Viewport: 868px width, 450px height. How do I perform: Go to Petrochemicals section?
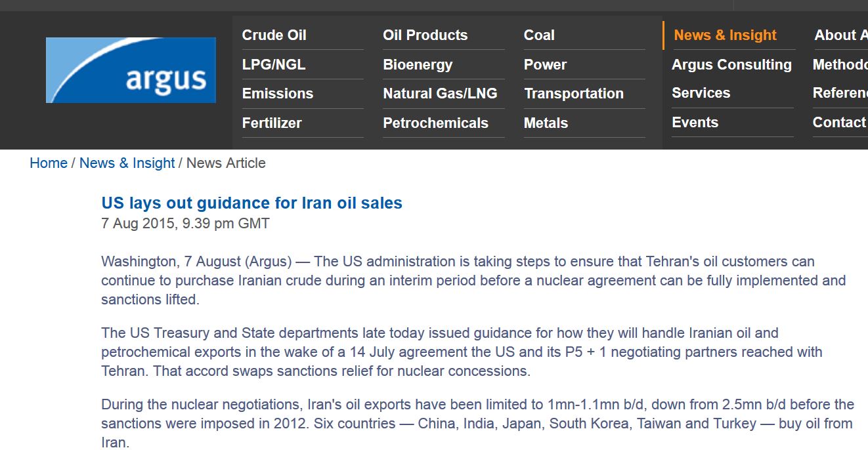[x=435, y=123]
